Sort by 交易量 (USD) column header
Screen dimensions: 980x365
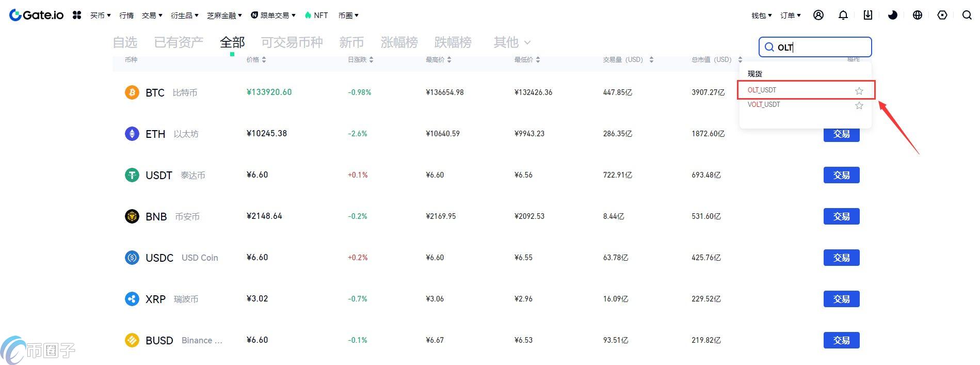(629, 60)
